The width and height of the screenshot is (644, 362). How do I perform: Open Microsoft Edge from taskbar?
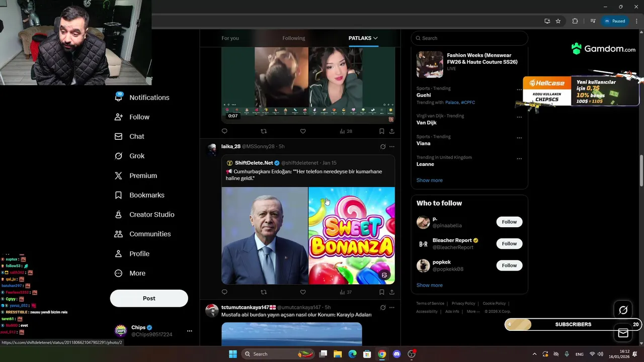pyautogui.click(x=352, y=354)
